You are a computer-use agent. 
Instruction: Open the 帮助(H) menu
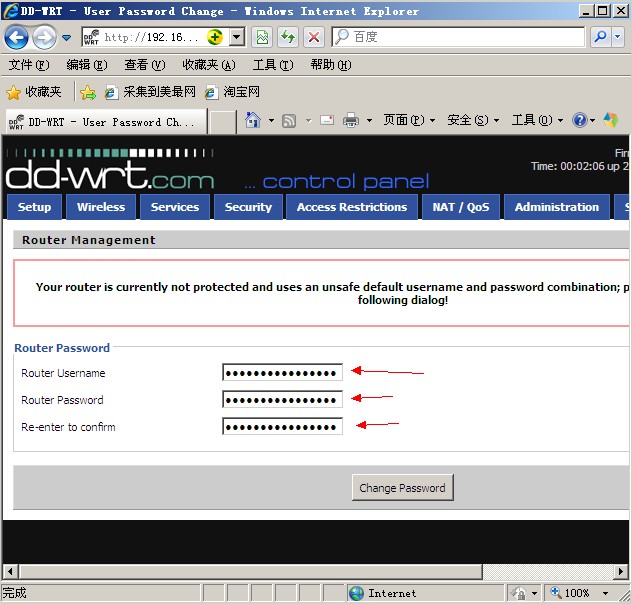click(x=331, y=65)
